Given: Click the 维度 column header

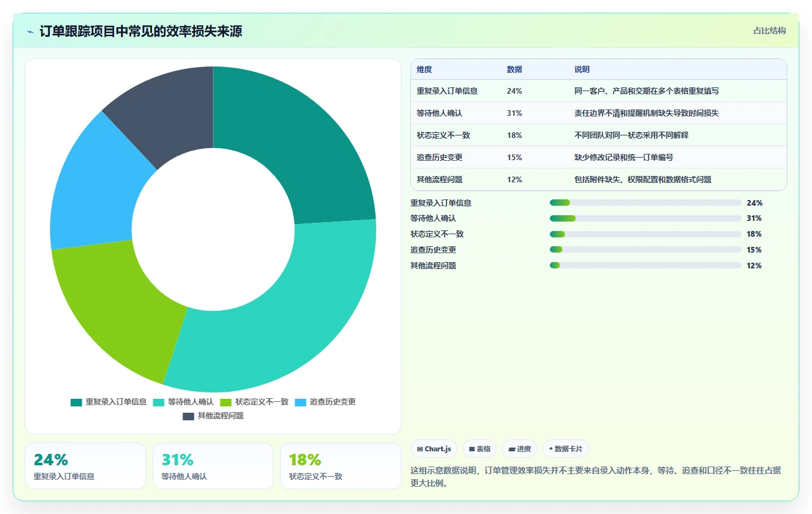Looking at the screenshot, I should coord(424,70).
